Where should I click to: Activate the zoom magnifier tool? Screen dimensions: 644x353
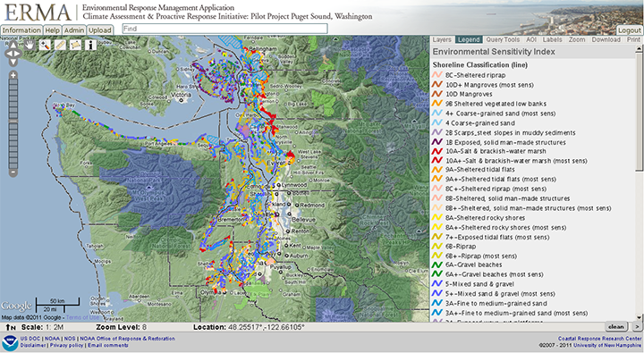pyautogui.click(x=45, y=45)
